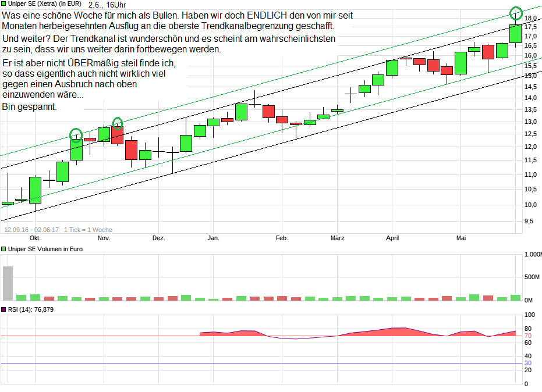Click the 'Okt.' month label on the axis
The image size is (542, 392).
coord(35,238)
